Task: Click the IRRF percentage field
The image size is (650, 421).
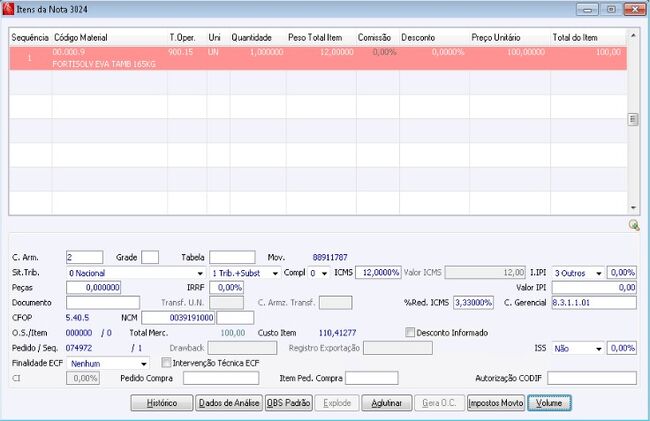Action: (226, 287)
